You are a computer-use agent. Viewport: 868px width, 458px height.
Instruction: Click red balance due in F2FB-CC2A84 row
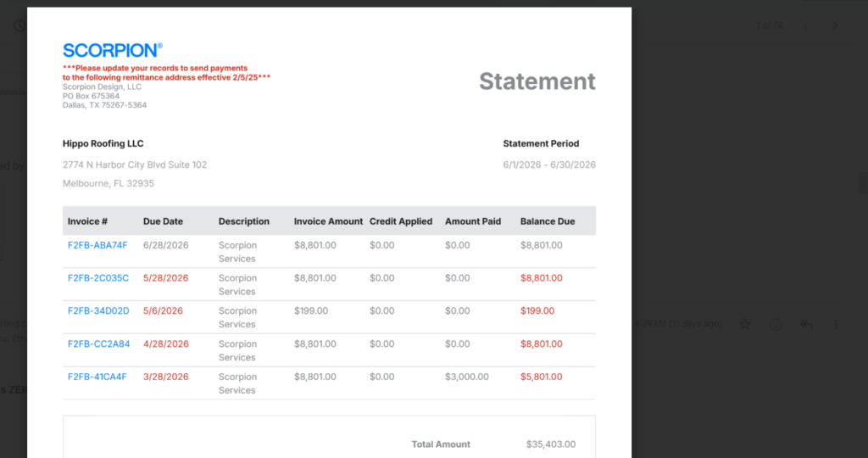click(x=541, y=343)
